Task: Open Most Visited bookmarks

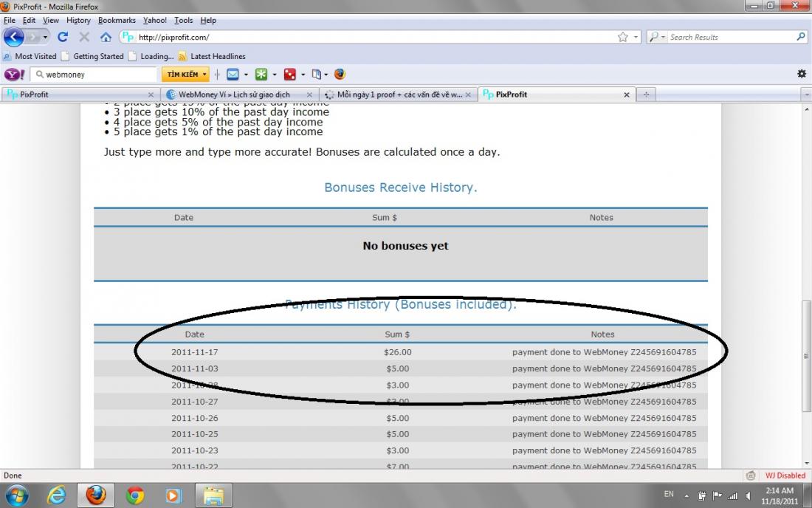Action: [x=30, y=56]
